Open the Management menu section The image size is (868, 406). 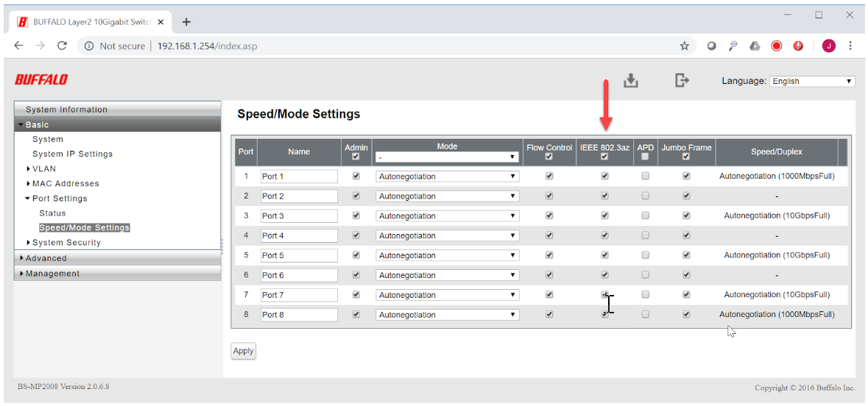[x=52, y=274]
